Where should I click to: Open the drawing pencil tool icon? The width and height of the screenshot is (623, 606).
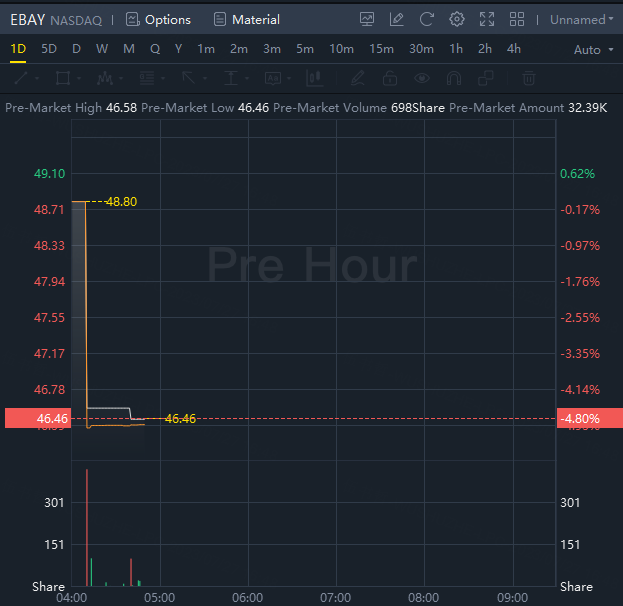tap(397, 19)
